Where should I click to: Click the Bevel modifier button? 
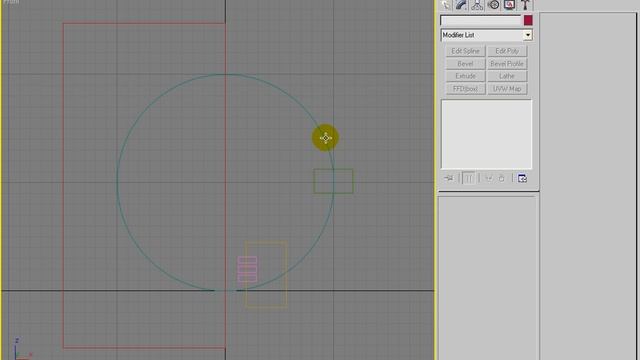pyautogui.click(x=465, y=64)
